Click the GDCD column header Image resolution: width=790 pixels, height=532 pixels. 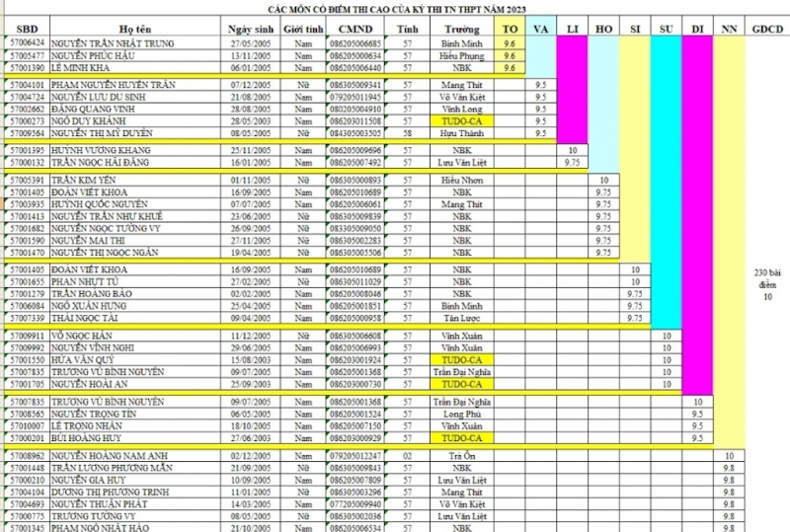point(766,31)
